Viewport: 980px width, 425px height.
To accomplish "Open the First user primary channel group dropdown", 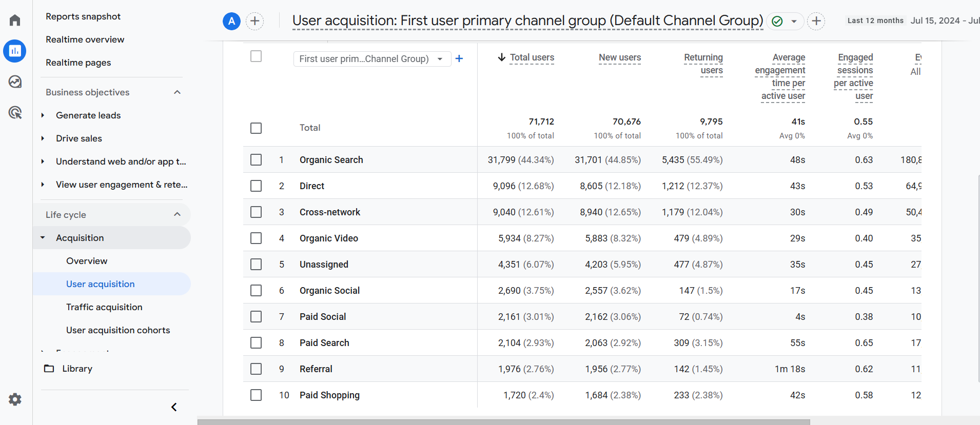I will coord(372,59).
